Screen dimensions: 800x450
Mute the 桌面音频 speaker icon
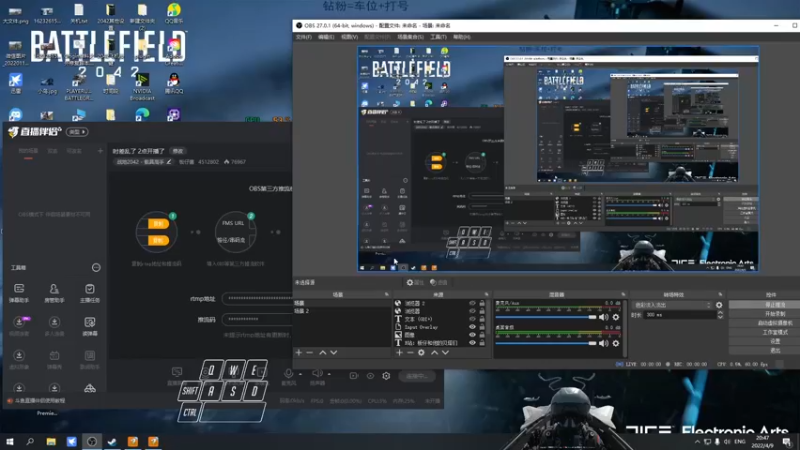604,343
